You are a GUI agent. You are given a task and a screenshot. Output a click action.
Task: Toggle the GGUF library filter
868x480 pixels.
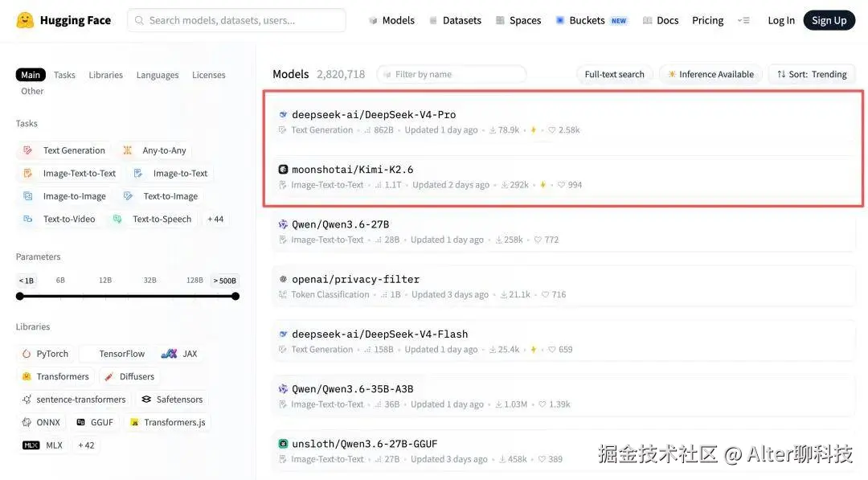[96, 421]
